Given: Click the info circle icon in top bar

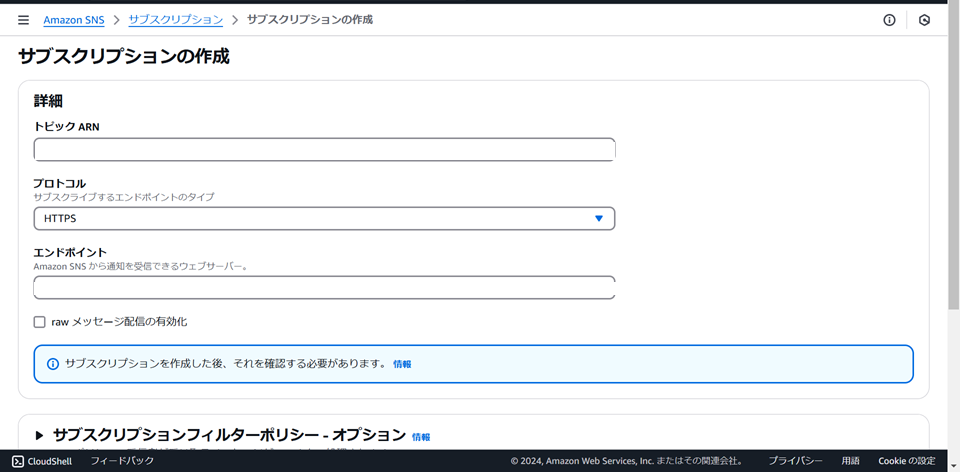Looking at the screenshot, I should 889,20.
